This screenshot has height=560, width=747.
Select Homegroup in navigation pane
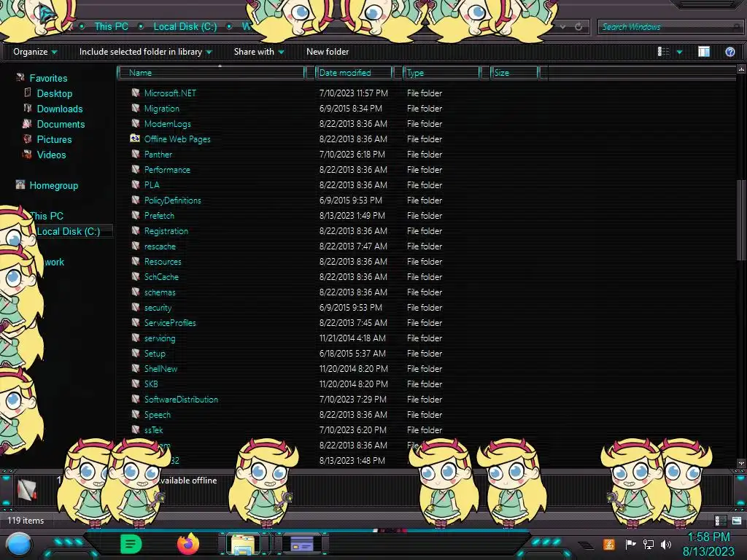(x=54, y=186)
